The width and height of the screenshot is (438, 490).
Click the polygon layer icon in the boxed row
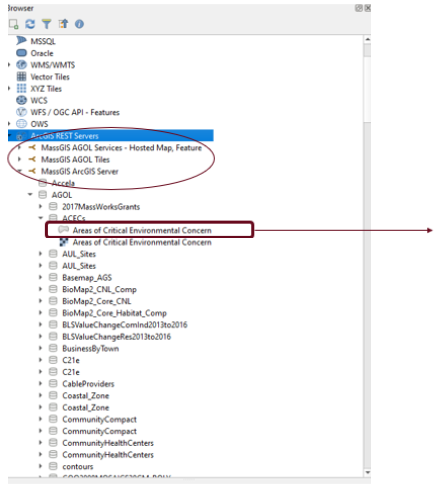click(63, 230)
